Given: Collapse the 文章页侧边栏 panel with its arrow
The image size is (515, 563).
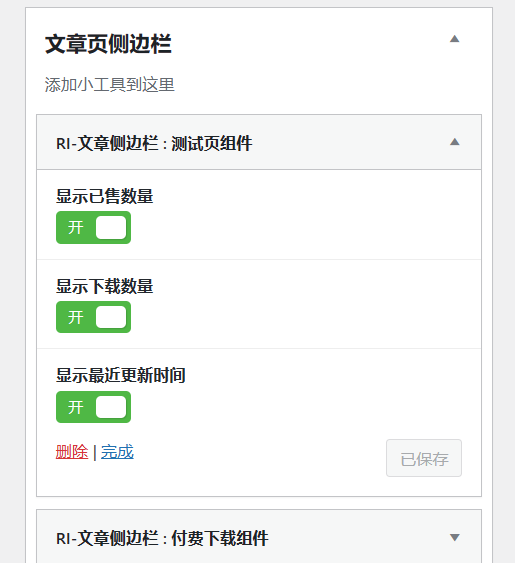Looking at the screenshot, I should click(x=455, y=39).
